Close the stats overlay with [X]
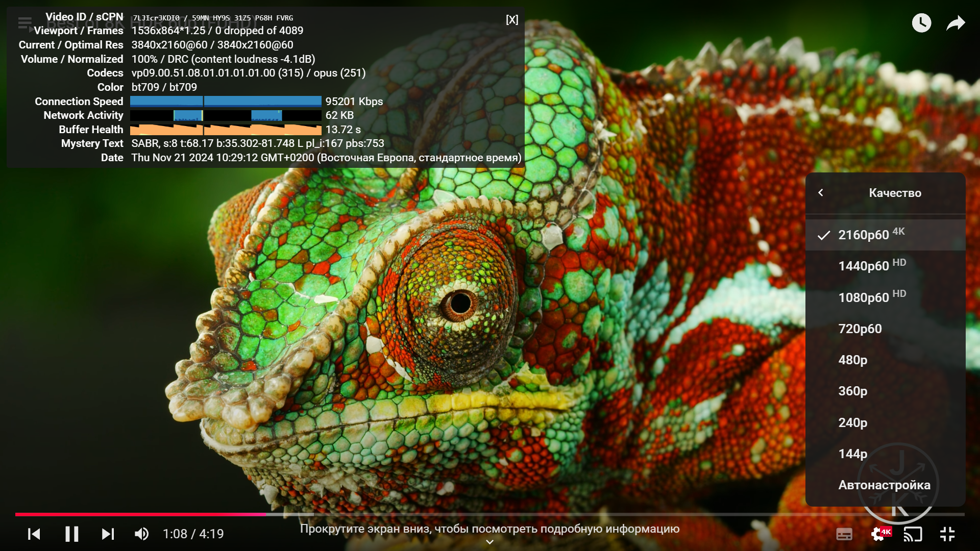The height and width of the screenshot is (551, 980). click(x=512, y=19)
